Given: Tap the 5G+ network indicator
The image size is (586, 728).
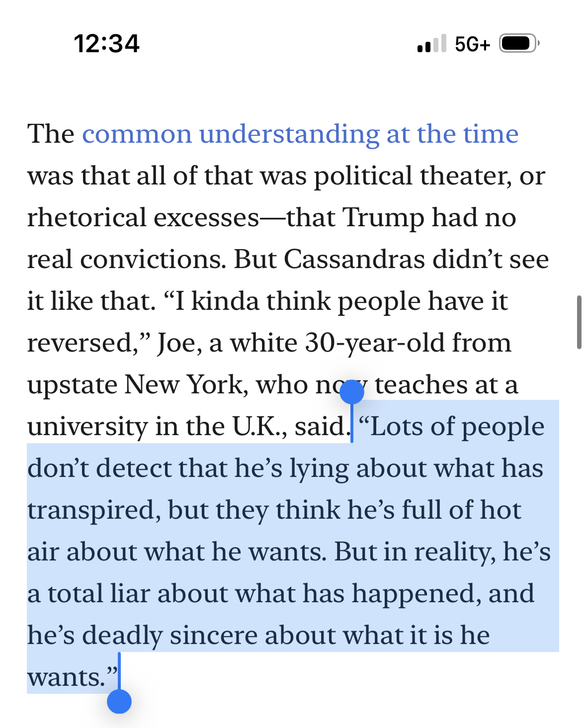Looking at the screenshot, I should [x=472, y=44].
